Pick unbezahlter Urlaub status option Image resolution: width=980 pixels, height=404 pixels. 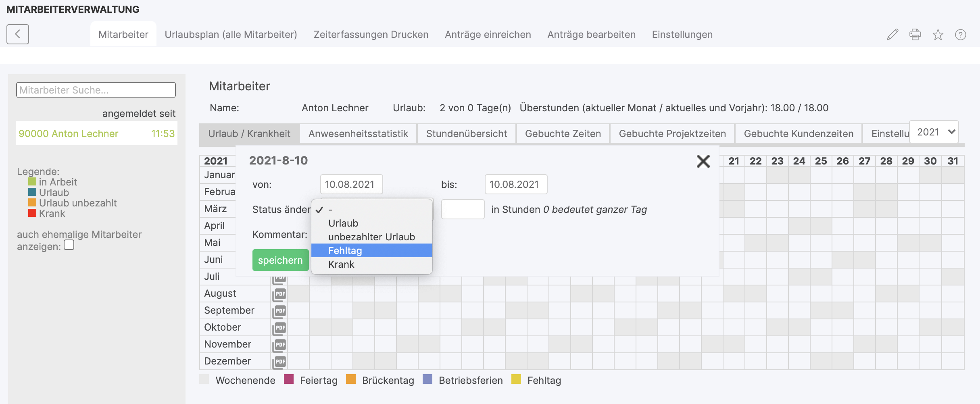371,237
